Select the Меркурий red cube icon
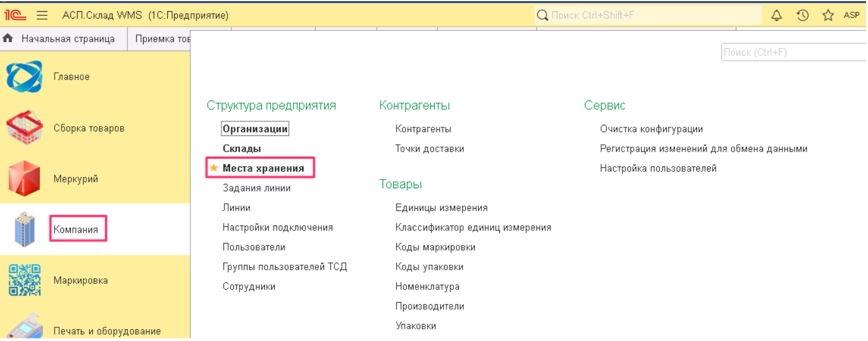 click(24, 179)
